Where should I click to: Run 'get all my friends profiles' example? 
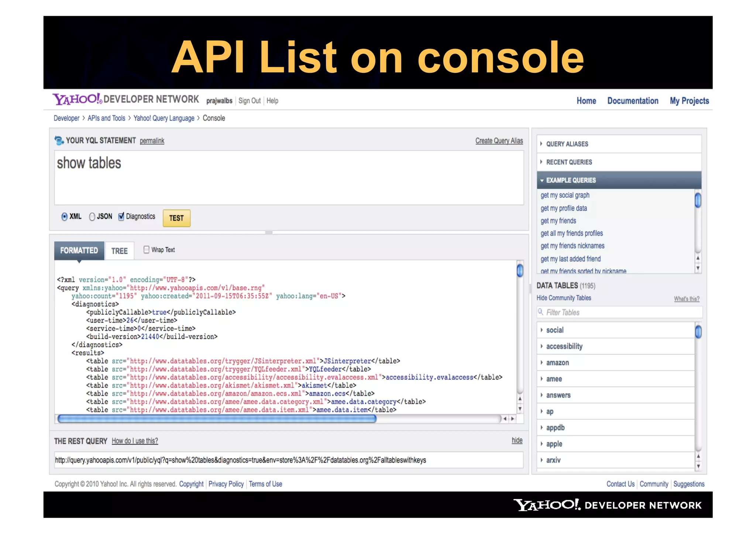click(571, 233)
